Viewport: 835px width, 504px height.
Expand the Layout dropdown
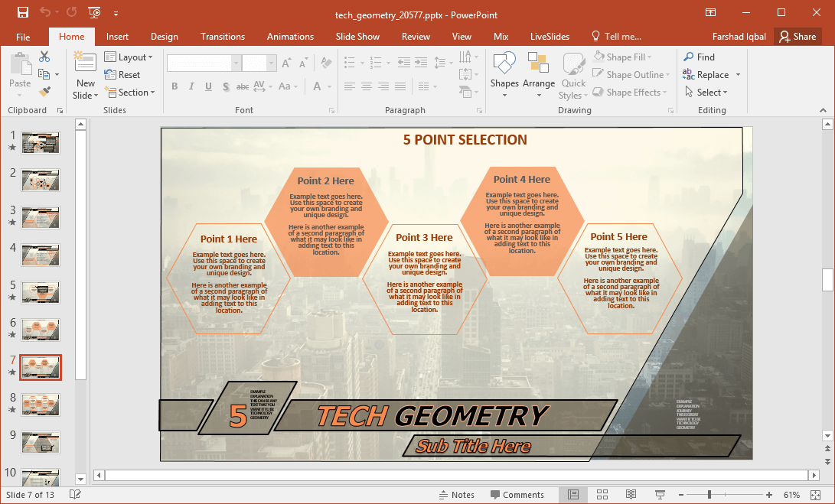[129, 57]
